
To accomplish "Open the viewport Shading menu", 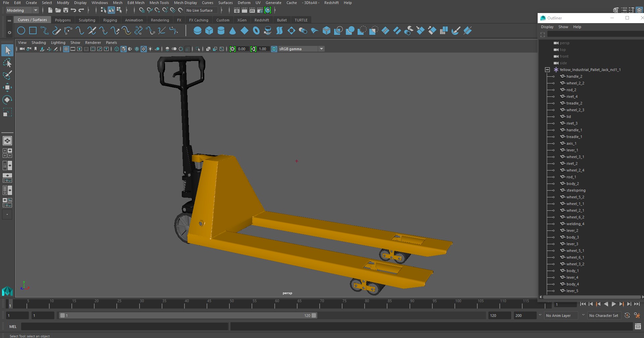I will pyautogui.click(x=39, y=43).
